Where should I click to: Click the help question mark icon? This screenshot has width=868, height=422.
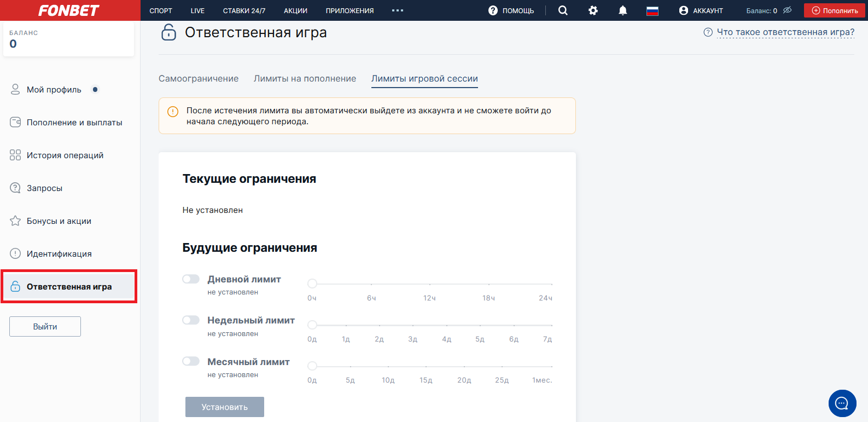(493, 10)
